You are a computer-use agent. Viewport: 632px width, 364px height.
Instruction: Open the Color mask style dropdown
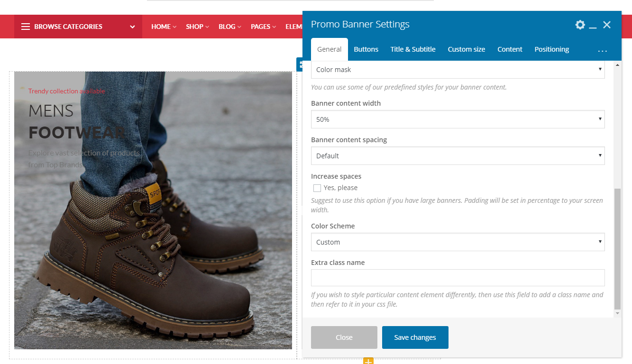click(458, 69)
